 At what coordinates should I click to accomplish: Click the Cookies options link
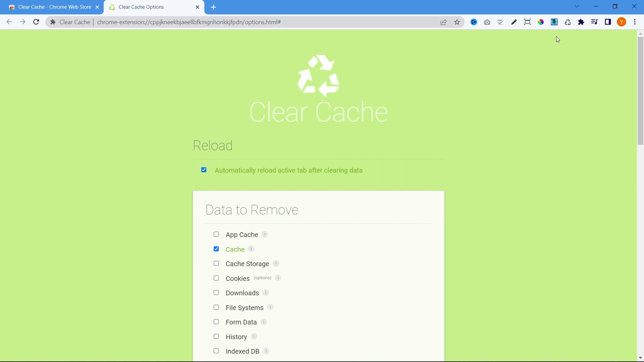pyautogui.click(x=262, y=278)
